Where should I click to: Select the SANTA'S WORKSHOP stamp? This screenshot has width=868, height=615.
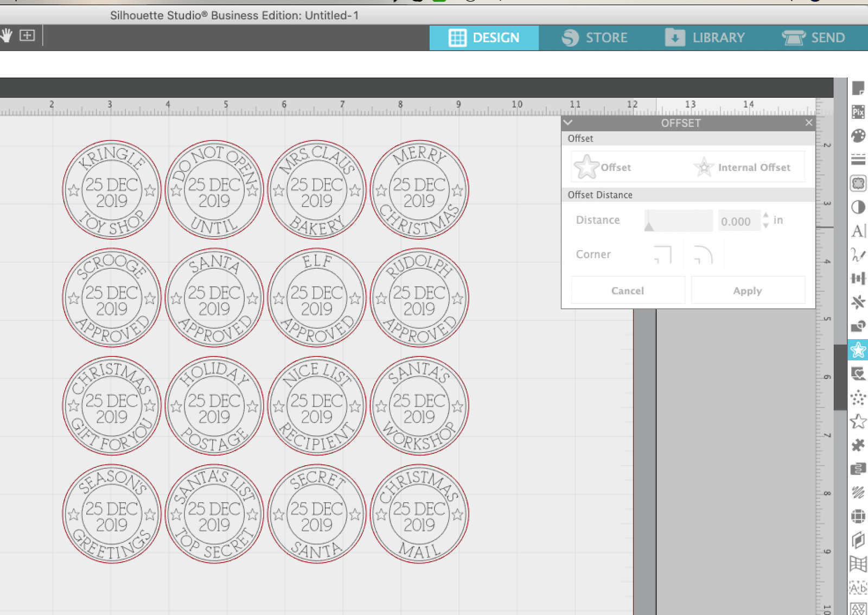pos(419,406)
